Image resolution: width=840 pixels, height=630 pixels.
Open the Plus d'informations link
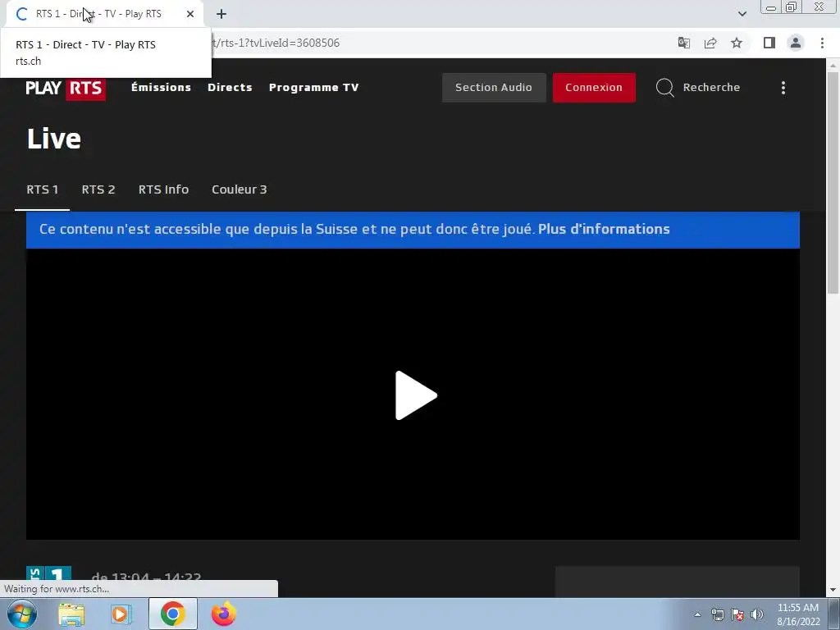[x=604, y=230]
